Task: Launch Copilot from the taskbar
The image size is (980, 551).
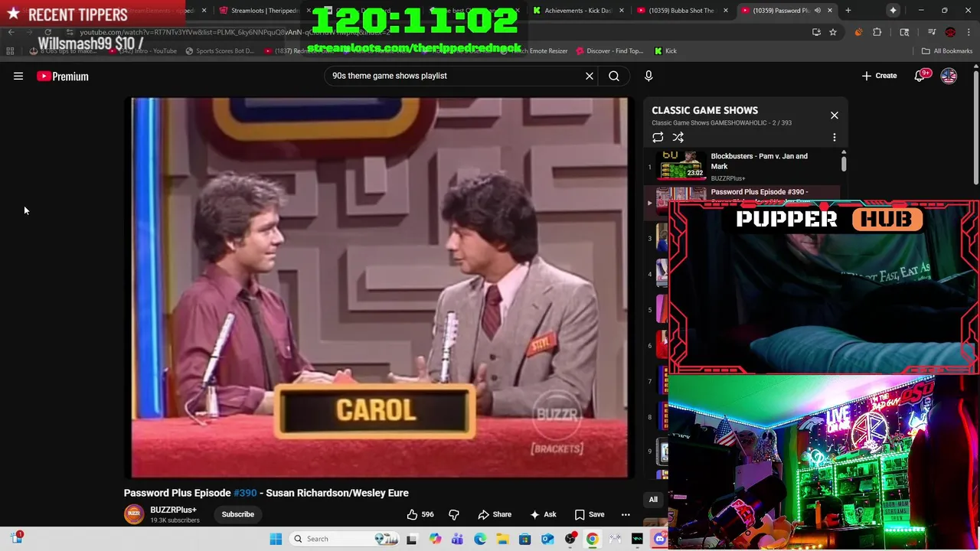Action: (x=435, y=539)
